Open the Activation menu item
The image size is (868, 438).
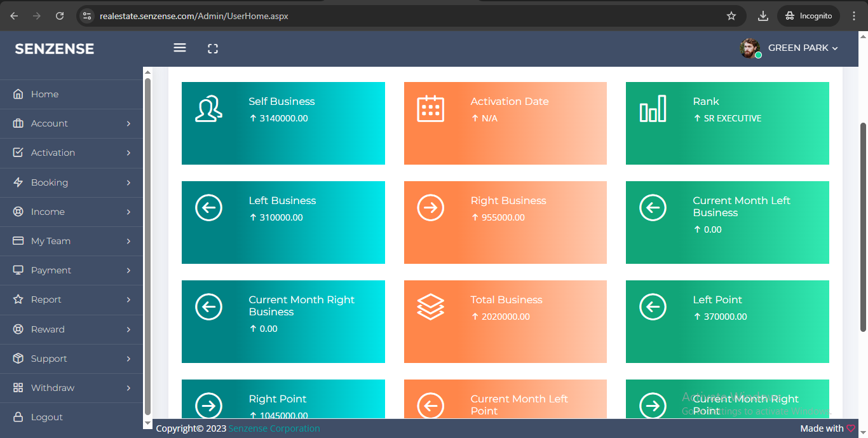tap(71, 153)
